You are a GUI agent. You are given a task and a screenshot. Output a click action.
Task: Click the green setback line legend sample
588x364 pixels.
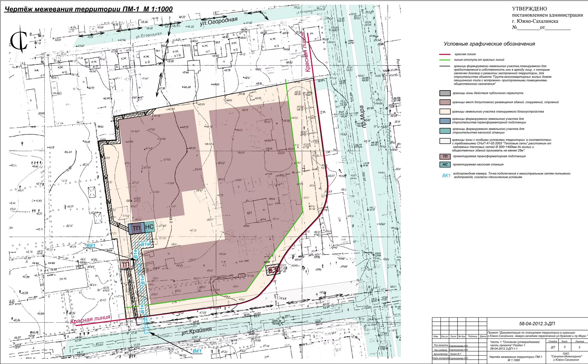(445, 60)
